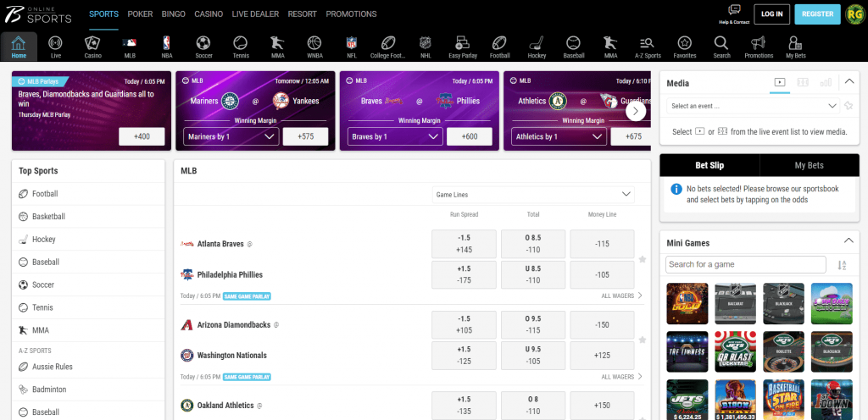
Task: Switch Media panel to scoreboard view
Action: click(x=803, y=82)
